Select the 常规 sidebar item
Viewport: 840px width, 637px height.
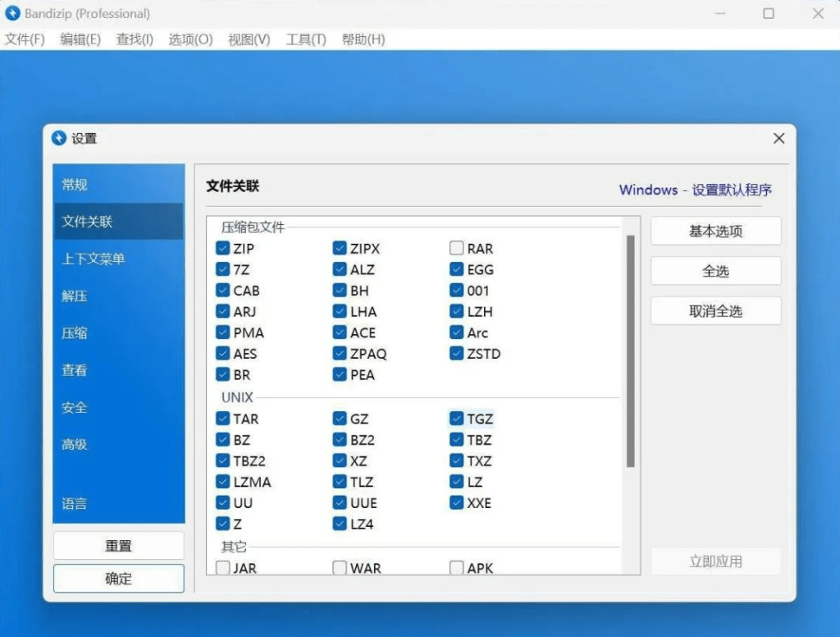tap(75, 184)
